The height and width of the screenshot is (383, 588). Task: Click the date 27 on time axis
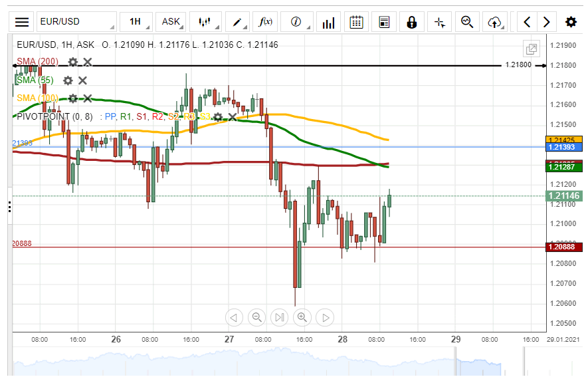tap(229, 340)
